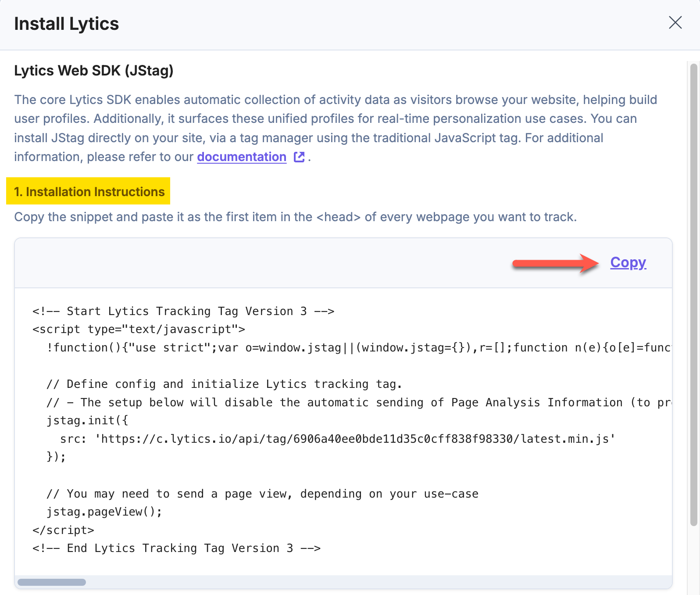This screenshot has width=700, height=595.
Task: Click the 'End Lytics Tracking Tag Version 3' comment
Action: click(176, 548)
